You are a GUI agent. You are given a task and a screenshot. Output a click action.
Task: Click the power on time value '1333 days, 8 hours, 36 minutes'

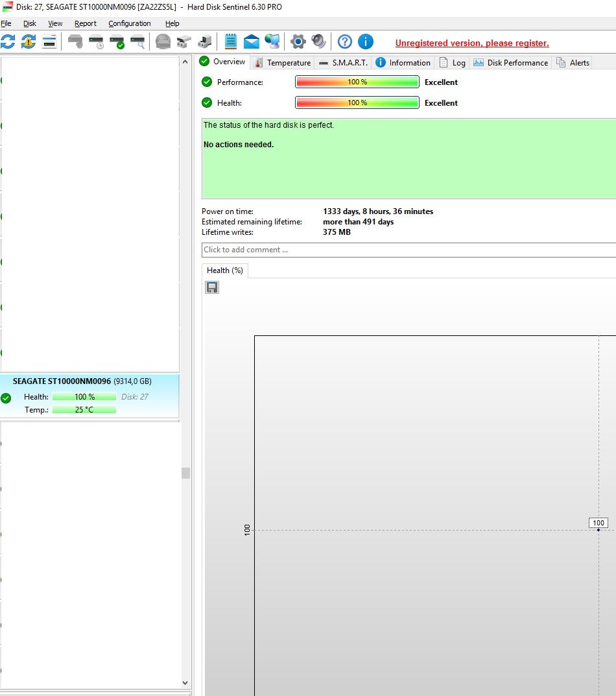click(378, 211)
